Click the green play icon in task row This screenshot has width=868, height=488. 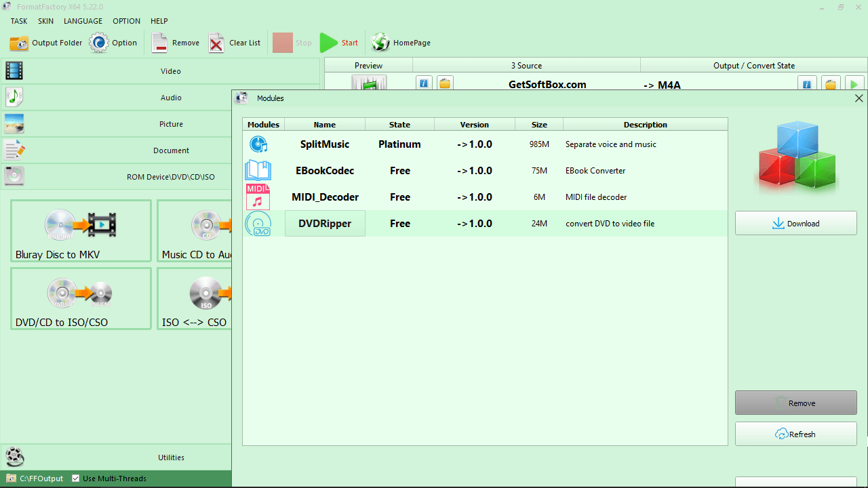tap(854, 84)
